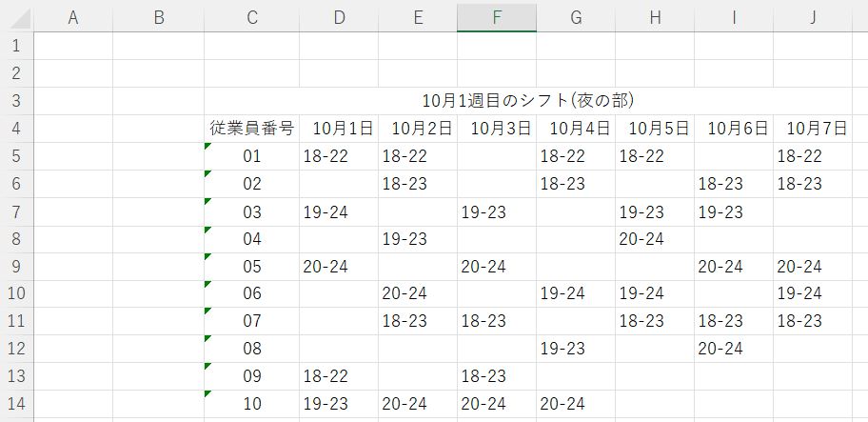Select the shift title cell in row 3
868x422 pixels.
(527, 100)
